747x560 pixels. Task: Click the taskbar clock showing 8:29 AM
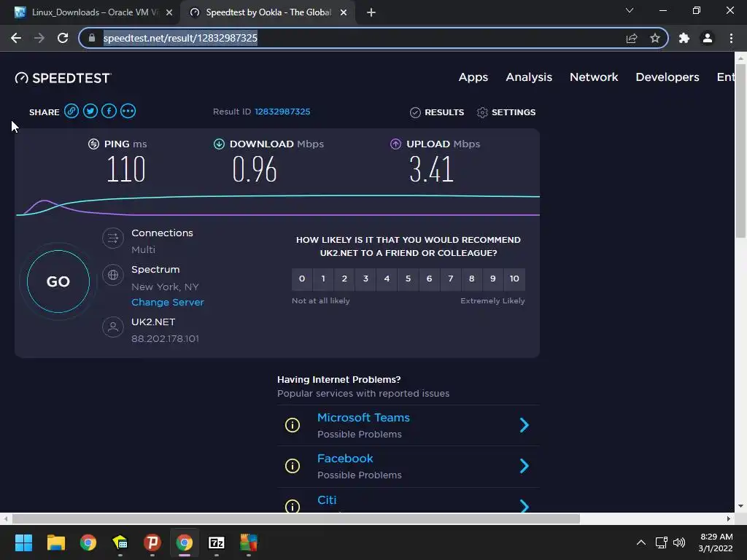pyautogui.click(x=716, y=542)
